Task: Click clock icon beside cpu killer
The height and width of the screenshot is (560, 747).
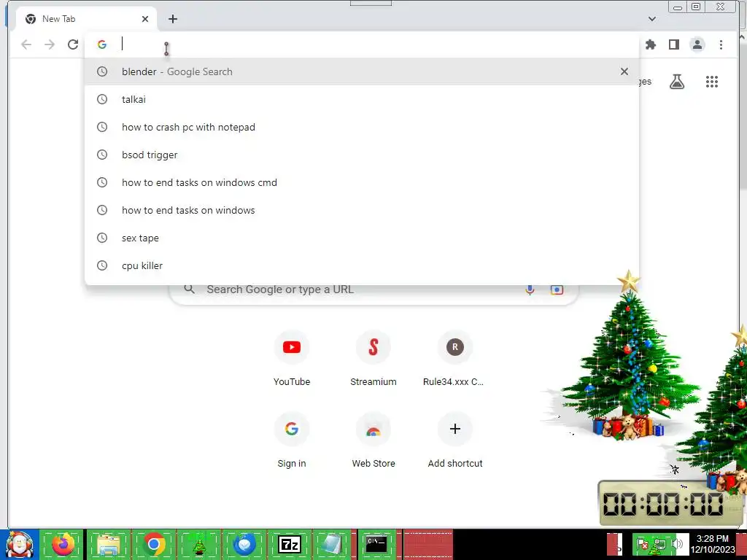Action: tap(102, 265)
